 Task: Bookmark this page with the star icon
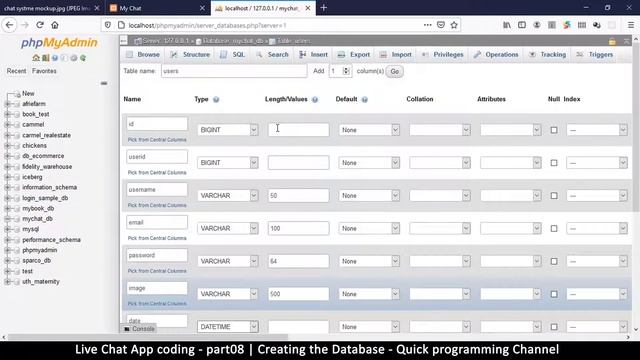click(454, 25)
